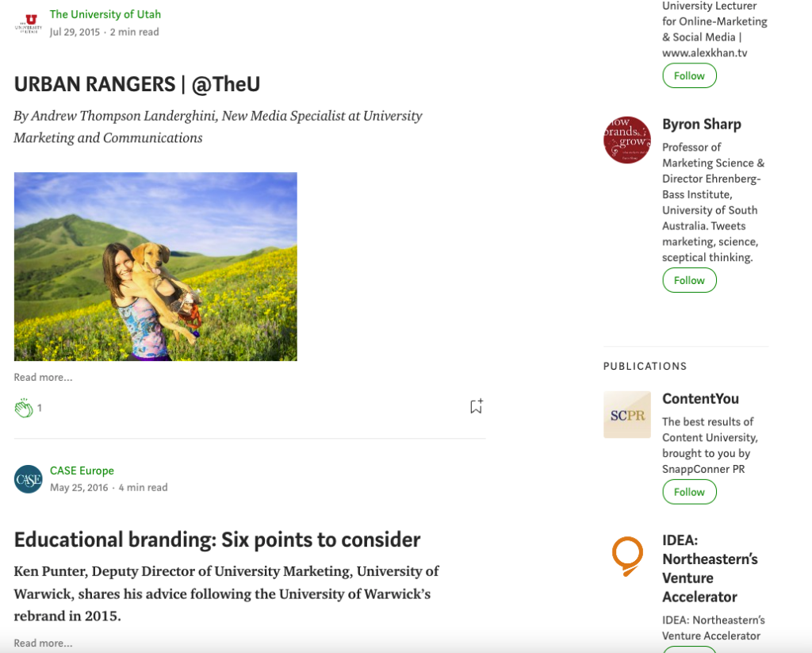The height and width of the screenshot is (653, 812).
Task: Open the hillside photo of woman with dog
Action: click(155, 266)
